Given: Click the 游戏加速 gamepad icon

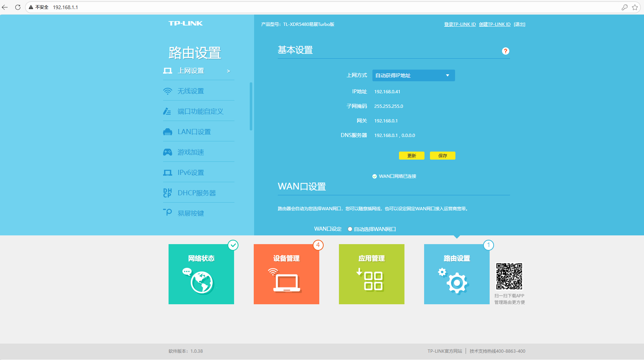Looking at the screenshot, I should 167,152.
